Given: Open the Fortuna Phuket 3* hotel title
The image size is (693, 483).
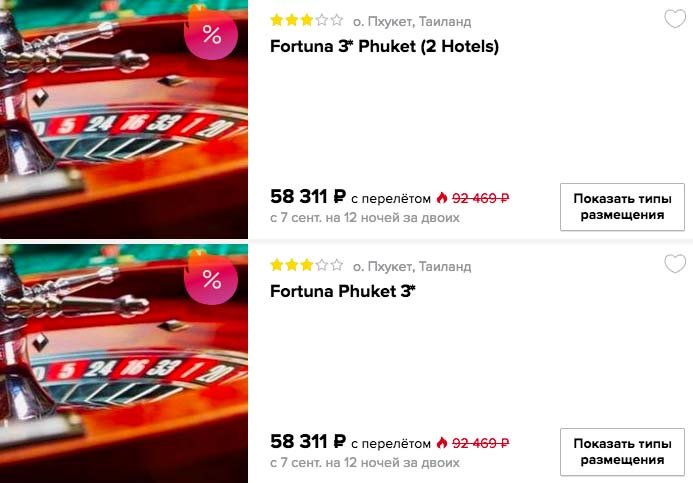Looking at the screenshot, I should [343, 291].
